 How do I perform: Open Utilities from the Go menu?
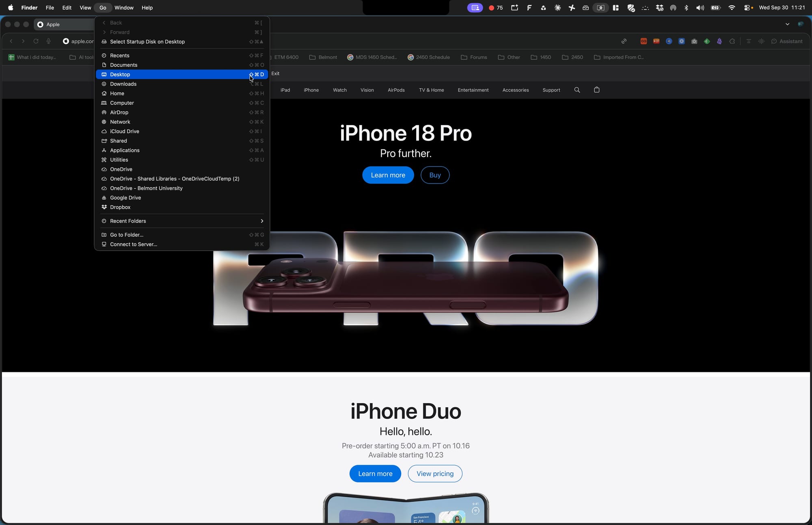click(182, 160)
